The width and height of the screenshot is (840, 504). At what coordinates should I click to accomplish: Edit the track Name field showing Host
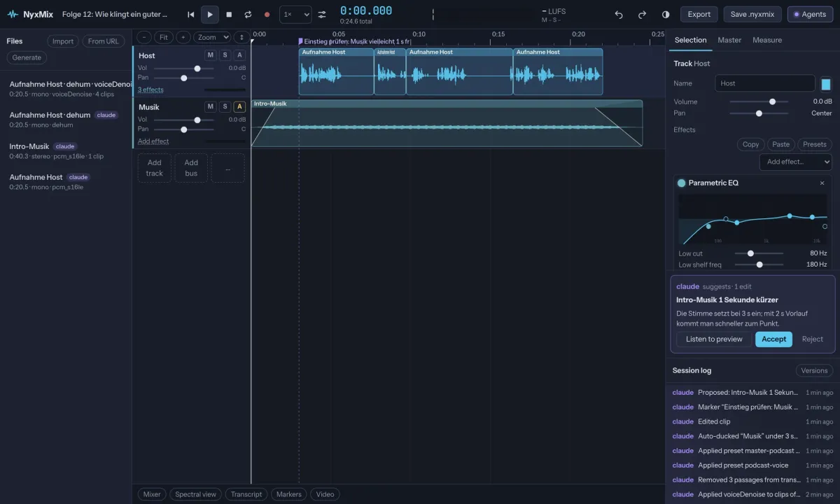click(765, 83)
